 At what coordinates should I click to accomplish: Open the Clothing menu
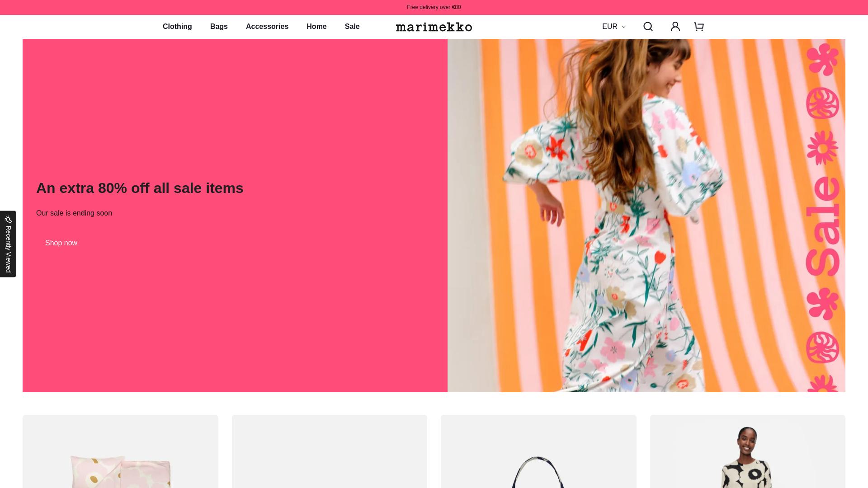[177, 27]
